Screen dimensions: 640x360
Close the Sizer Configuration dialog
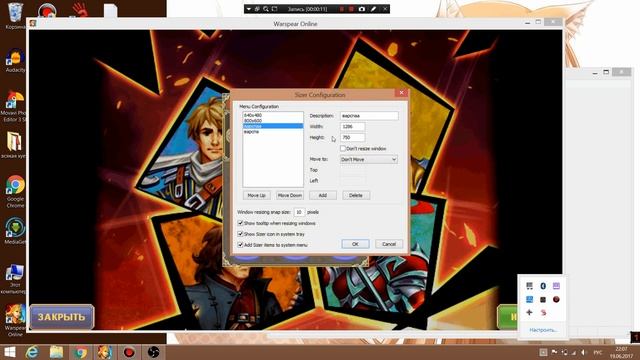pyautogui.click(x=401, y=93)
